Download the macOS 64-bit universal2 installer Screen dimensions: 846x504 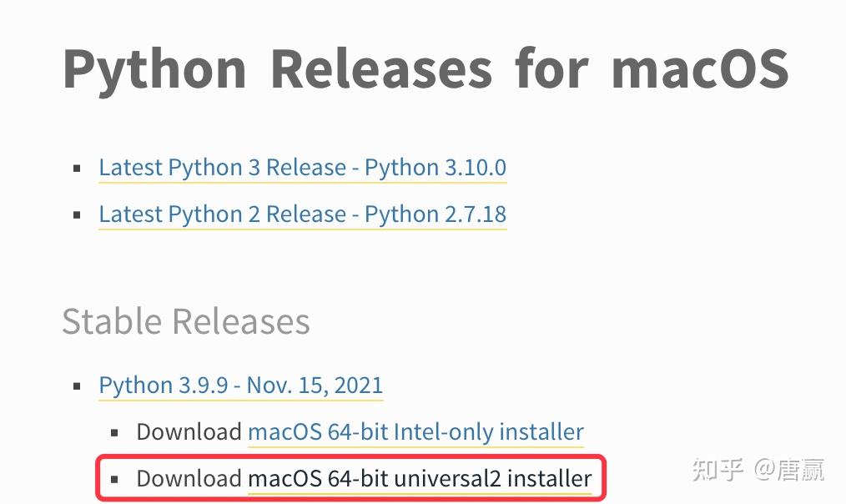pos(419,479)
